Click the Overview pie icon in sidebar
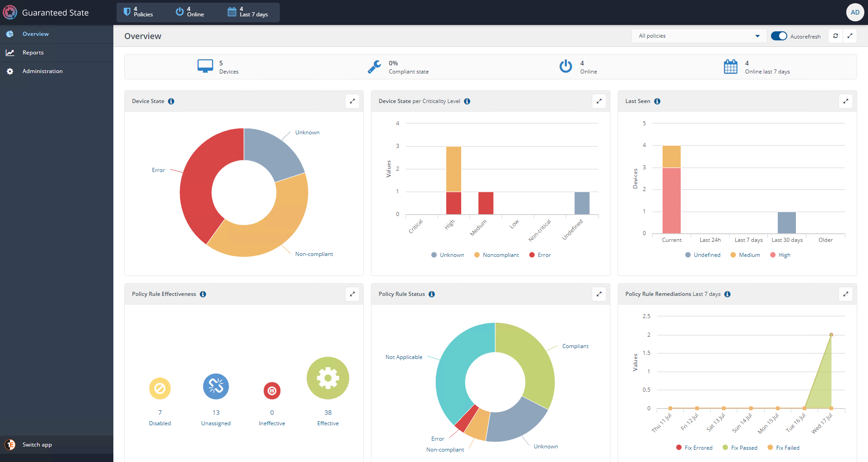The image size is (868, 462). (x=10, y=34)
